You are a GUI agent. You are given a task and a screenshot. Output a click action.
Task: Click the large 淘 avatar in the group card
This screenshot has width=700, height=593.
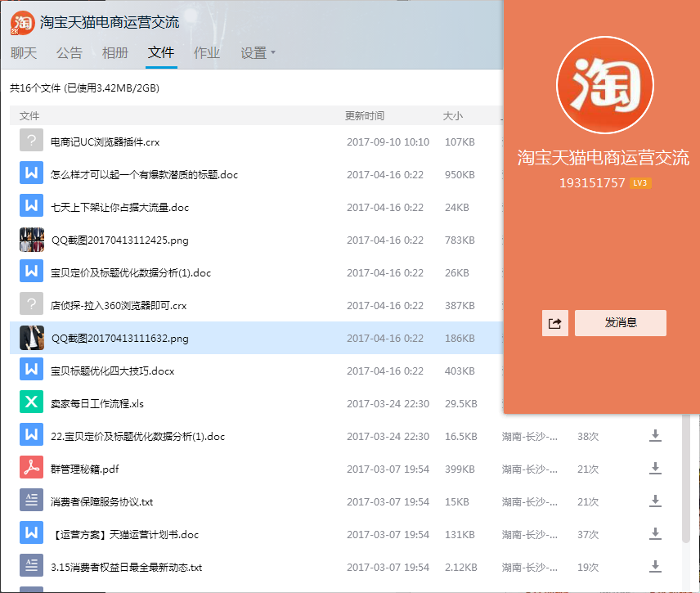[605, 85]
